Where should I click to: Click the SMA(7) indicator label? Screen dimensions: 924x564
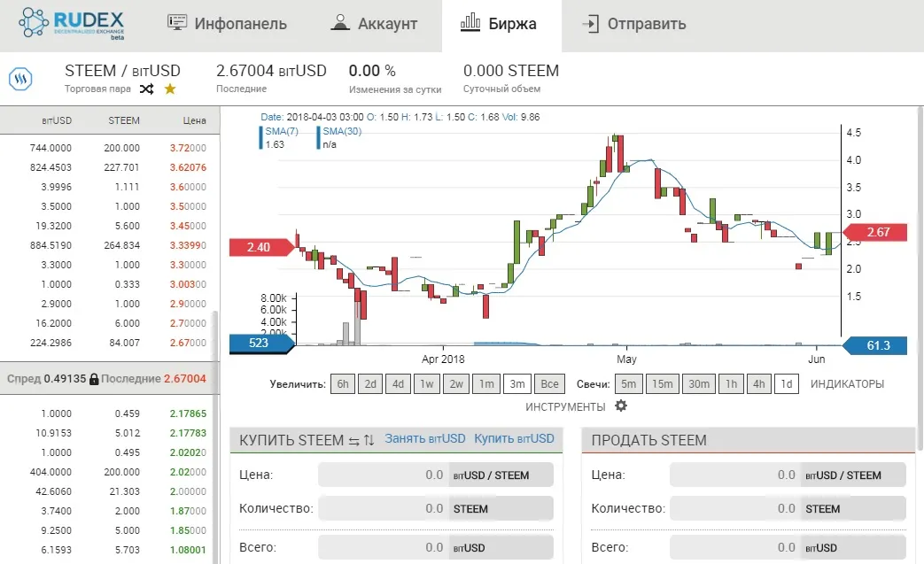point(282,131)
